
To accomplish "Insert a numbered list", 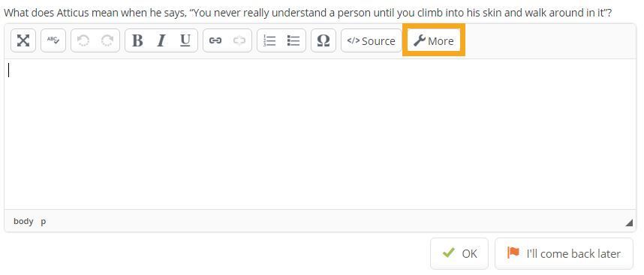I will [269, 40].
